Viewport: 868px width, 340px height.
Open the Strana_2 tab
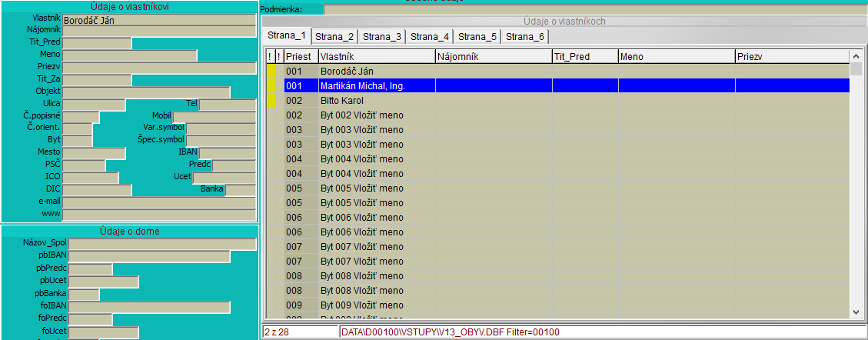(x=334, y=37)
